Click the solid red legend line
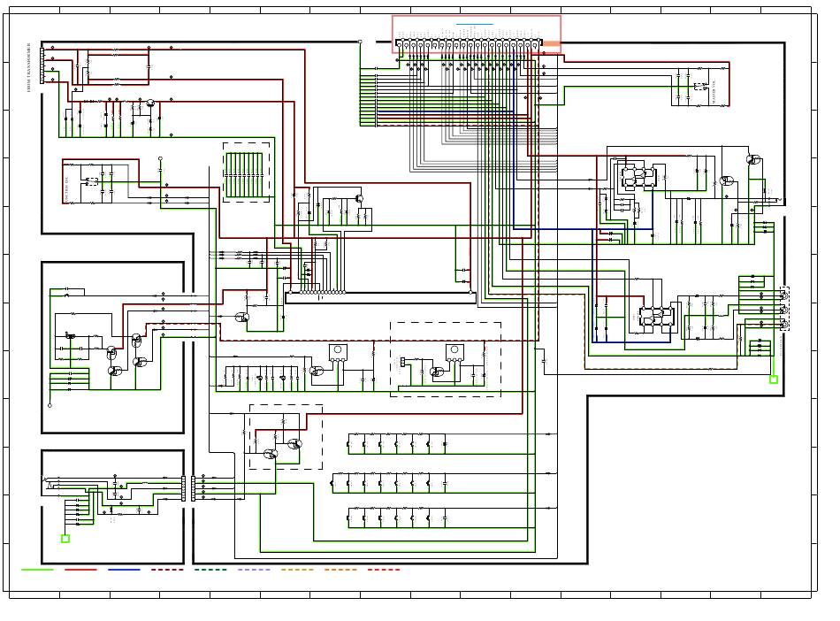 [80, 570]
